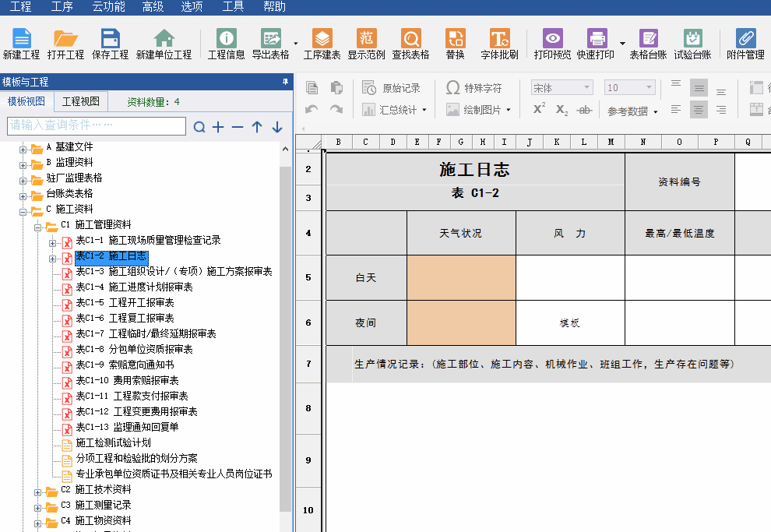Toggle center horizontal alignment button
Screen dimensions: 771x532
tap(699, 110)
